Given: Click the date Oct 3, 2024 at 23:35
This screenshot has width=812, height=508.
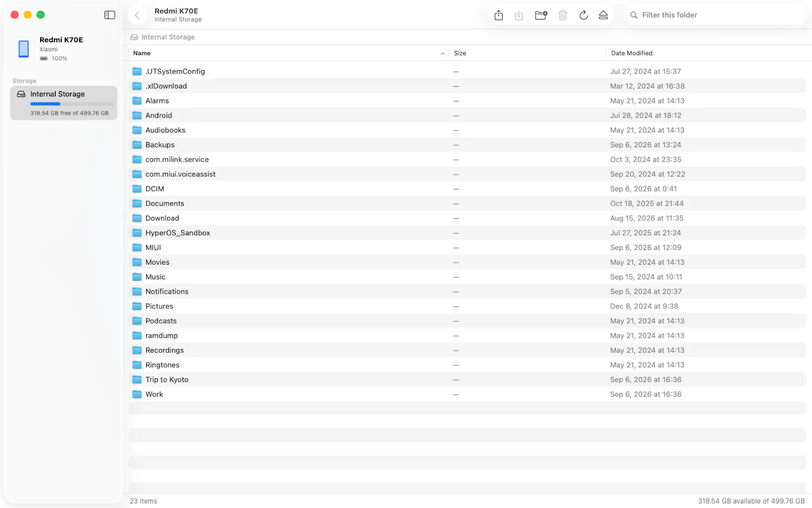Looking at the screenshot, I should tap(646, 160).
